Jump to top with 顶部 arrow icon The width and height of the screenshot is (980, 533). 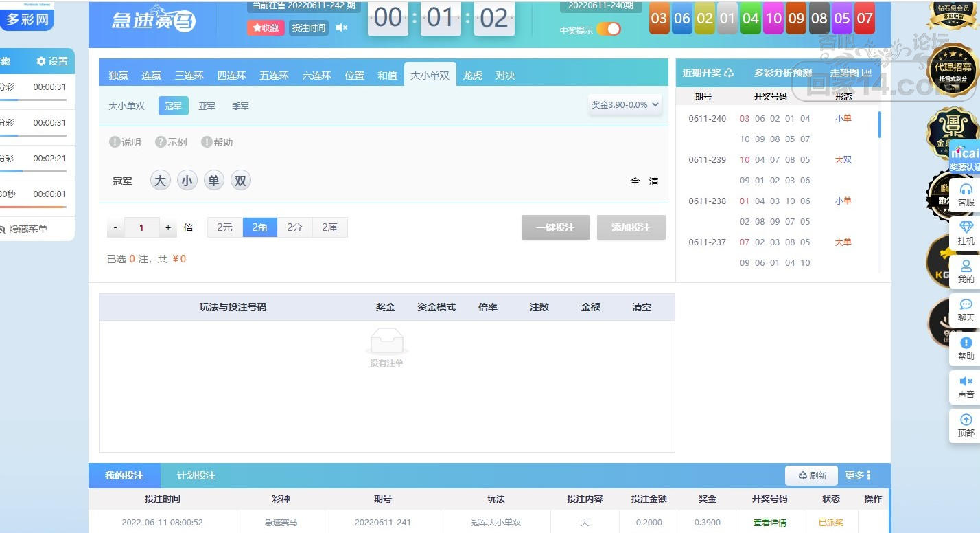click(966, 420)
